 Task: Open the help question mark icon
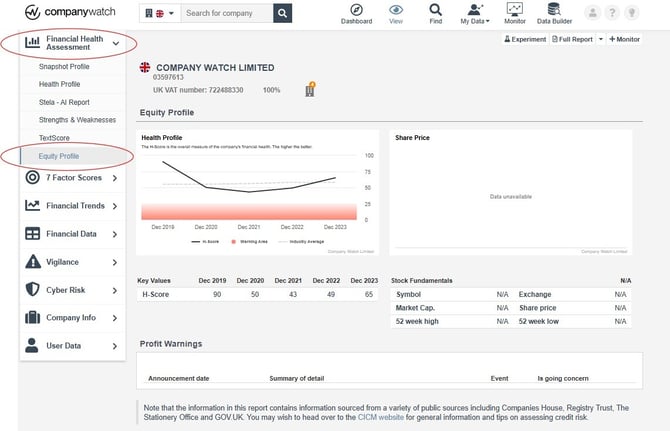pos(612,13)
